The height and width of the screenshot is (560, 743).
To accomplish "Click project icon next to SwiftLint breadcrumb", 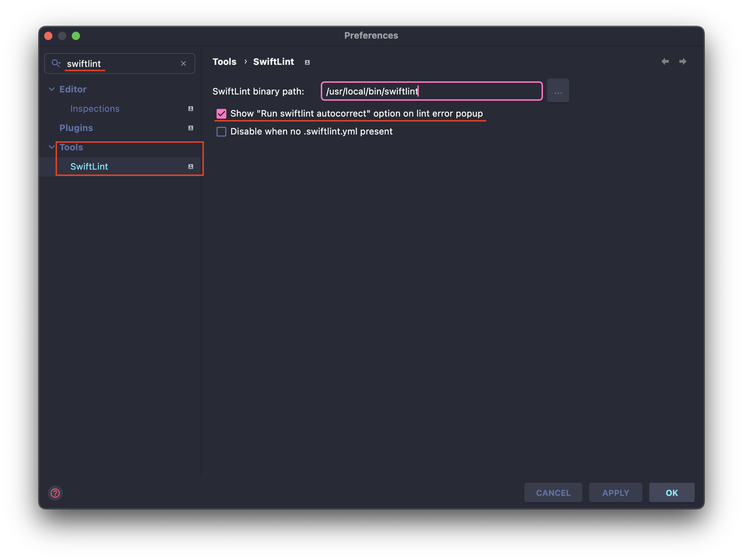I will pos(307,62).
